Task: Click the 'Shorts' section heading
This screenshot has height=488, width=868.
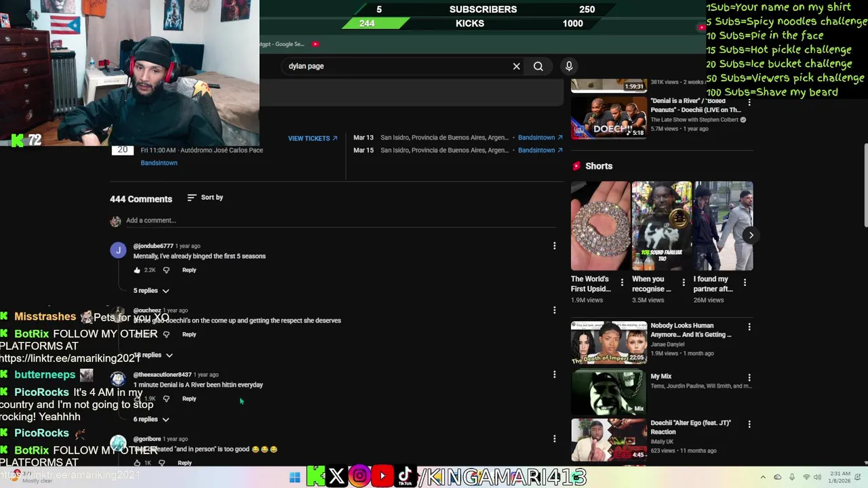Action: (599, 166)
